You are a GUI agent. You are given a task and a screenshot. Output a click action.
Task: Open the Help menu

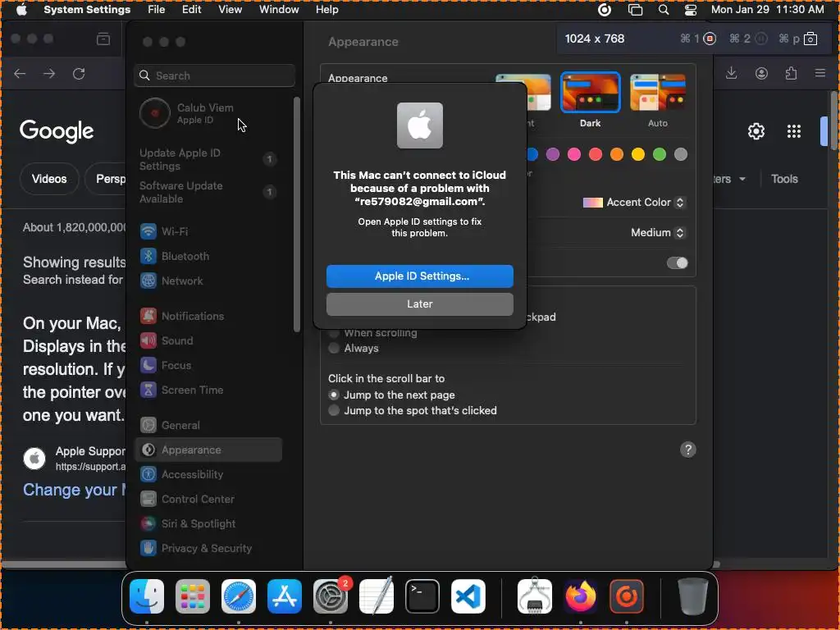[326, 10]
